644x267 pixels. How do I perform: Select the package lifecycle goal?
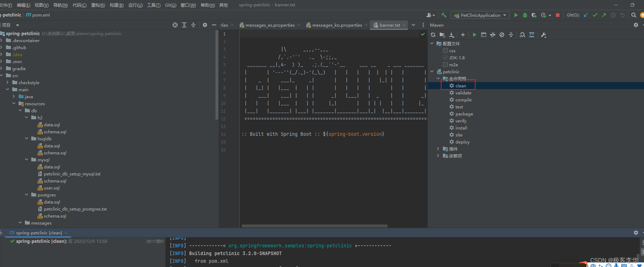[x=464, y=114]
